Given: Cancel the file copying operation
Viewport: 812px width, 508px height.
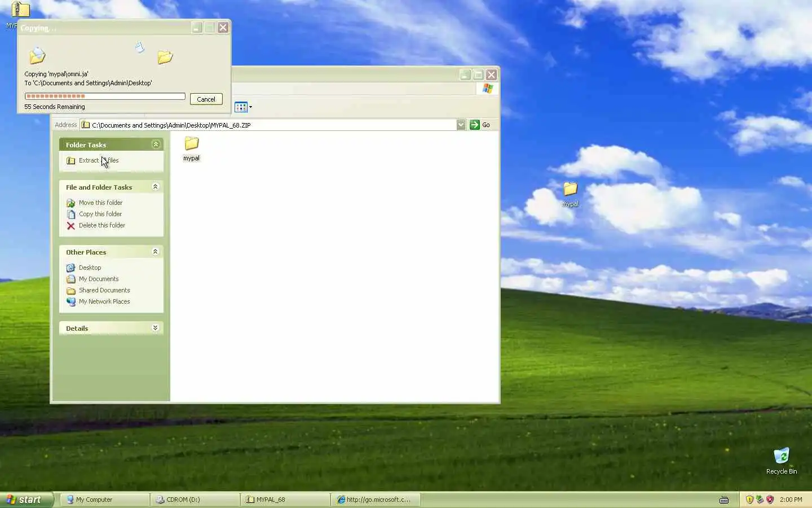Looking at the screenshot, I should pyautogui.click(x=206, y=99).
